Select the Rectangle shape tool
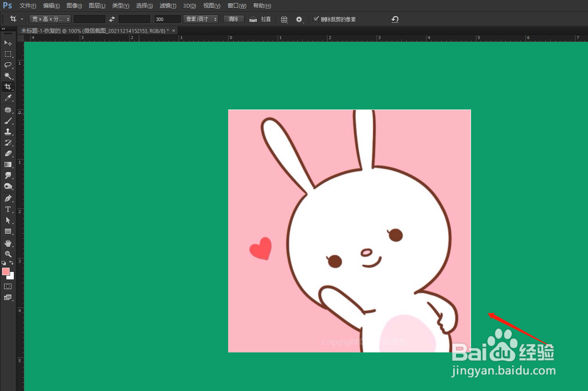 (8, 231)
